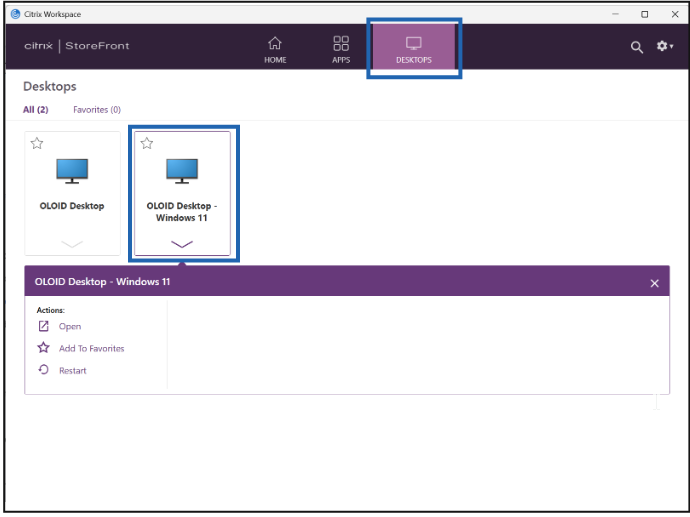
Task: Click the Restart link
Action: coord(73,371)
